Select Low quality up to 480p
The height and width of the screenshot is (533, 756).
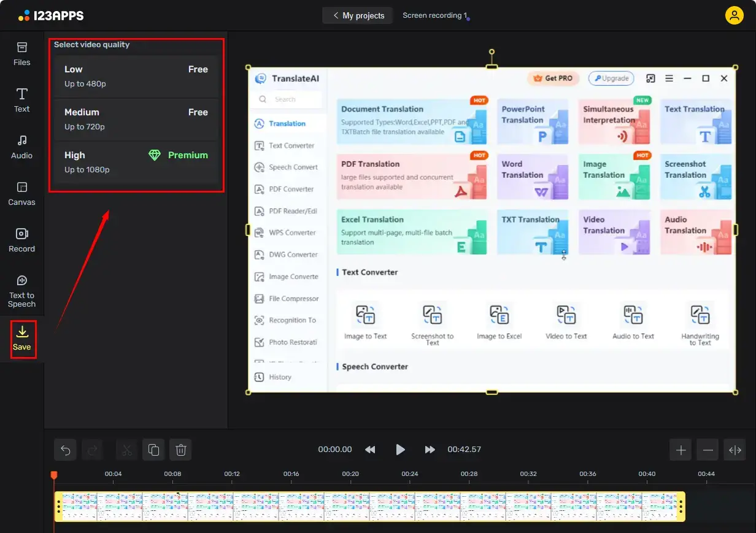pyautogui.click(x=136, y=76)
